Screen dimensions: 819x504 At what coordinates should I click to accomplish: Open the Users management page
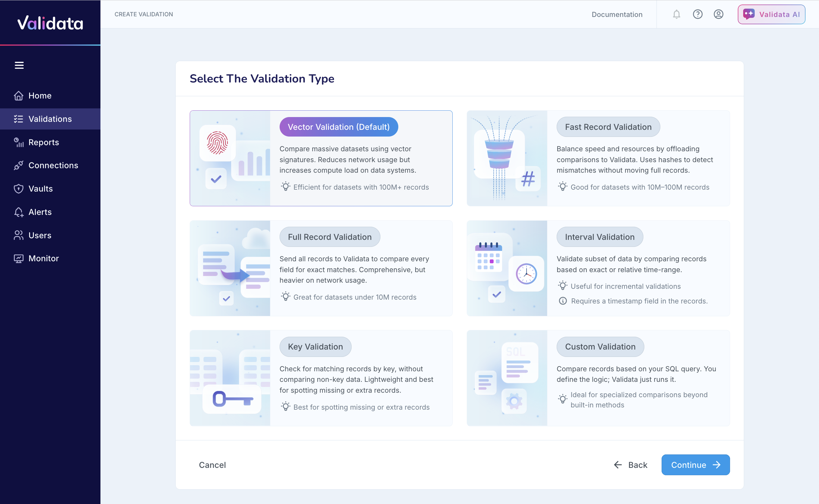coord(40,235)
